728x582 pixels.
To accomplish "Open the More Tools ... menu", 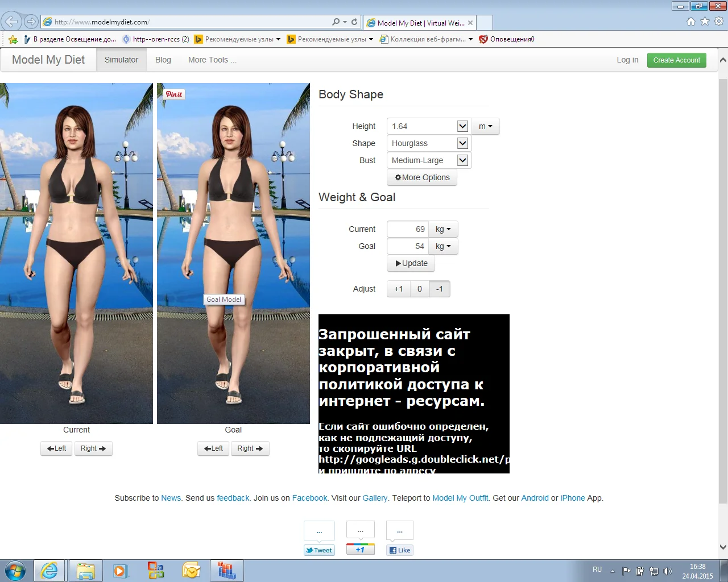I will [212, 60].
